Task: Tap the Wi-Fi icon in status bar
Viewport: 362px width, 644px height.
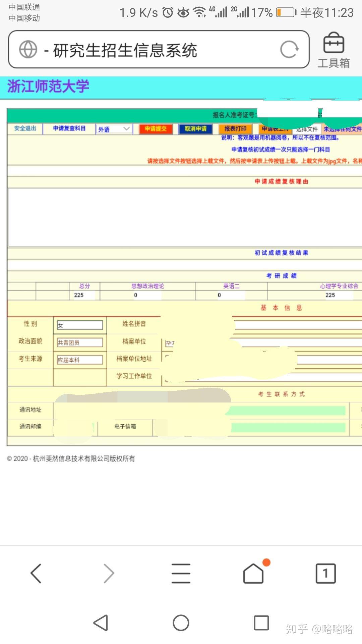Action: (x=200, y=12)
